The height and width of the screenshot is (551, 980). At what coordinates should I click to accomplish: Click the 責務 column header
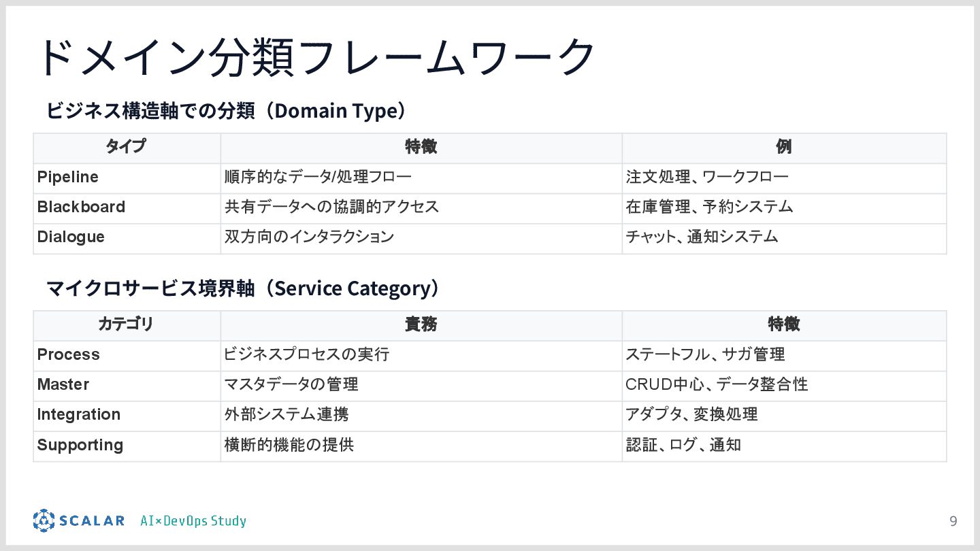point(421,325)
